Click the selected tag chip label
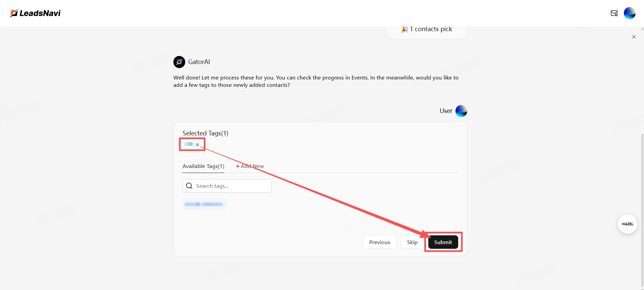644x290 pixels. [x=189, y=144]
